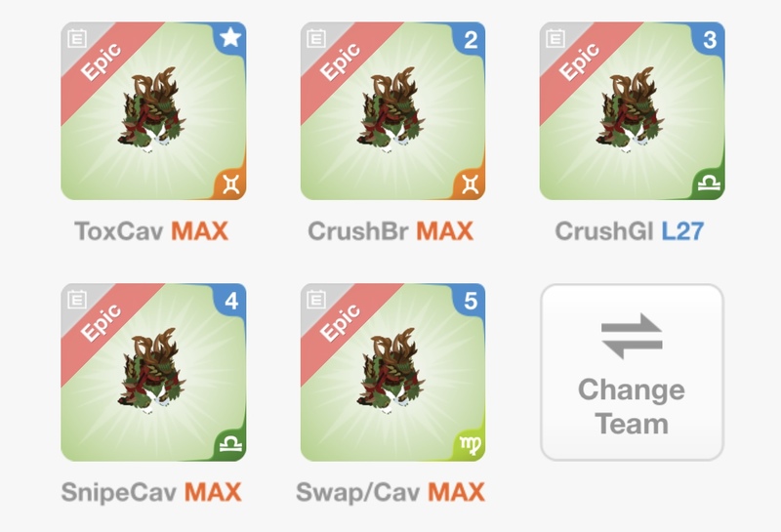Open the CrushGl L27 label
Screen dimensions: 781x532
pyautogui.click(x=630, y=231)
